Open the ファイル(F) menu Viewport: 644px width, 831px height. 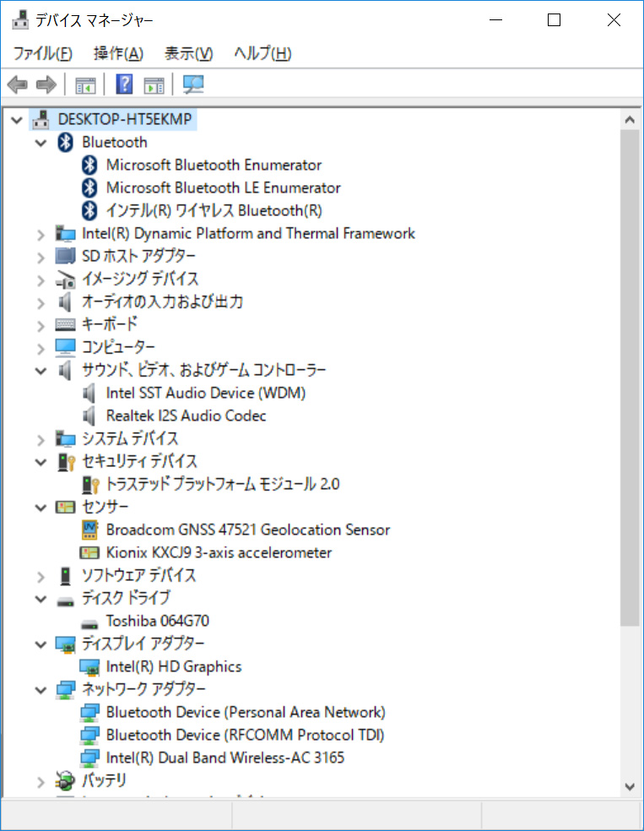point(42,53)
